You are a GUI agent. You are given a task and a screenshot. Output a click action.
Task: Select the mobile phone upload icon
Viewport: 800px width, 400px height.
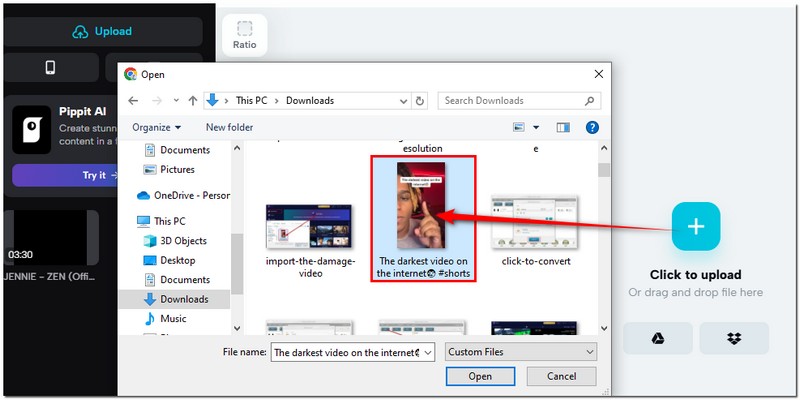tap(50, 68)
